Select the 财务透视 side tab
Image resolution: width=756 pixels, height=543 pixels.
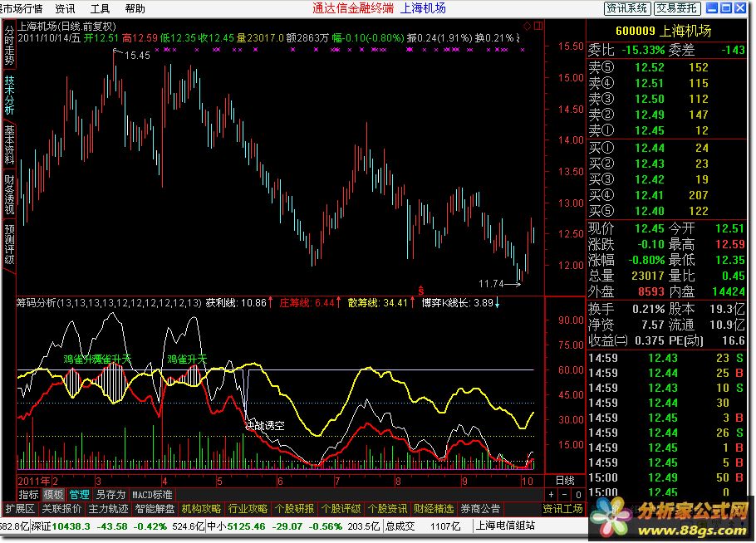pyautogui.click(x=9, y=193)
